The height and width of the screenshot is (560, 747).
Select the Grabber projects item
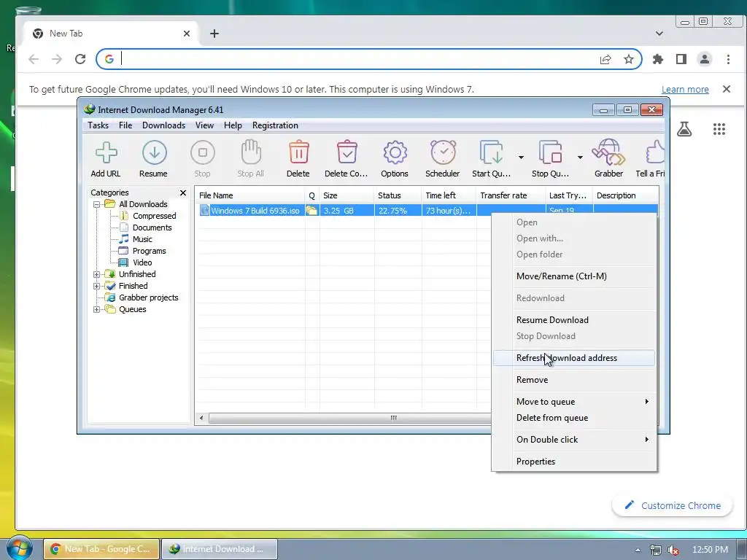click(148, 297)
